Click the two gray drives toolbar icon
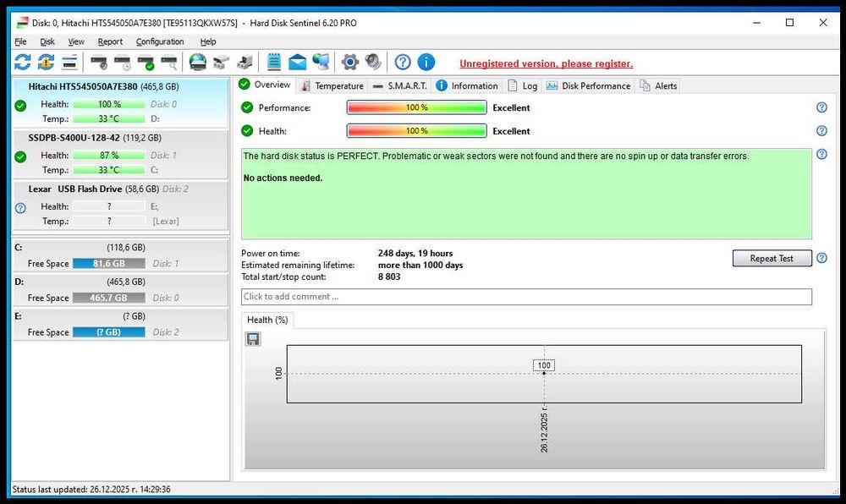Viewport: 846px width, 504px height. tap(221, 63)
